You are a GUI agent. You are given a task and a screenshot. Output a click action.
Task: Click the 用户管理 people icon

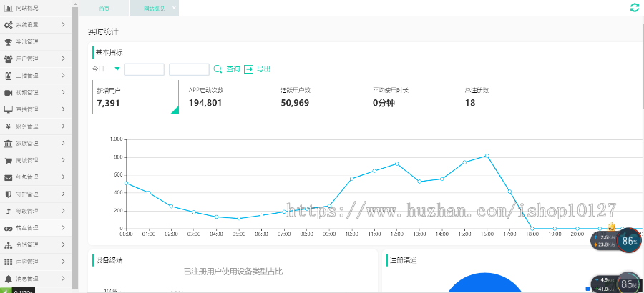[x=8, y=59]
